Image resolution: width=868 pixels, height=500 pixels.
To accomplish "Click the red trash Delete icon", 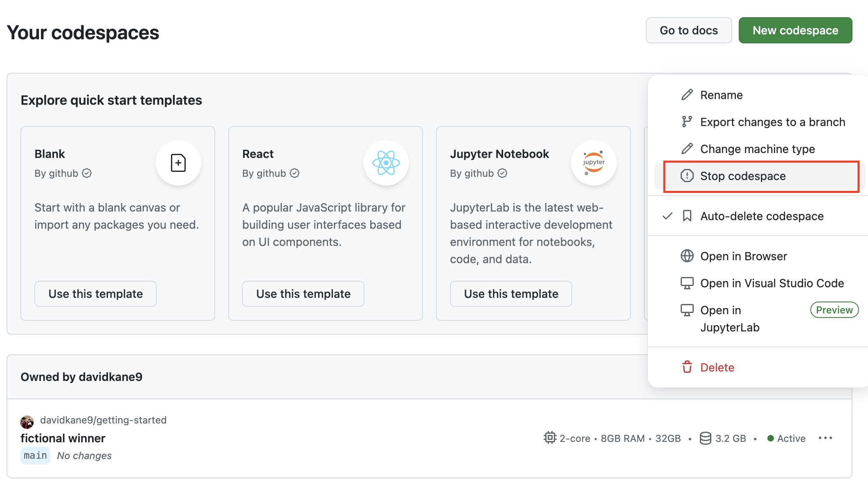I will coord(687,367).
